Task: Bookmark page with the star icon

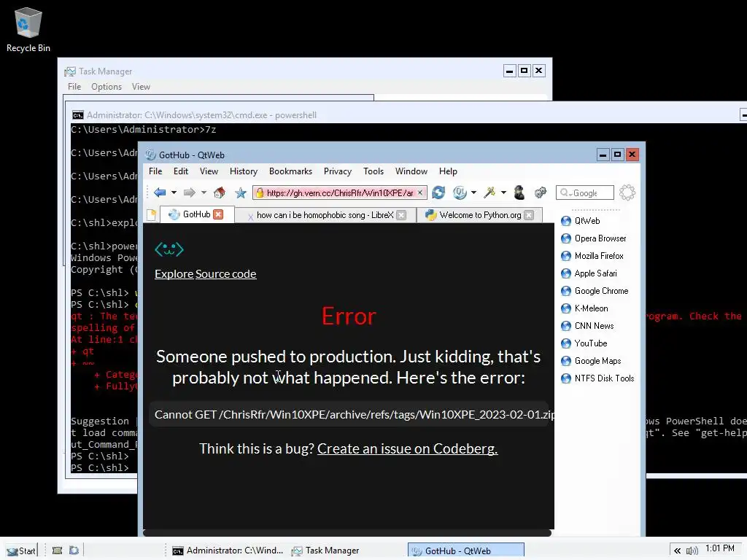Action: click(x=241, y=192)
